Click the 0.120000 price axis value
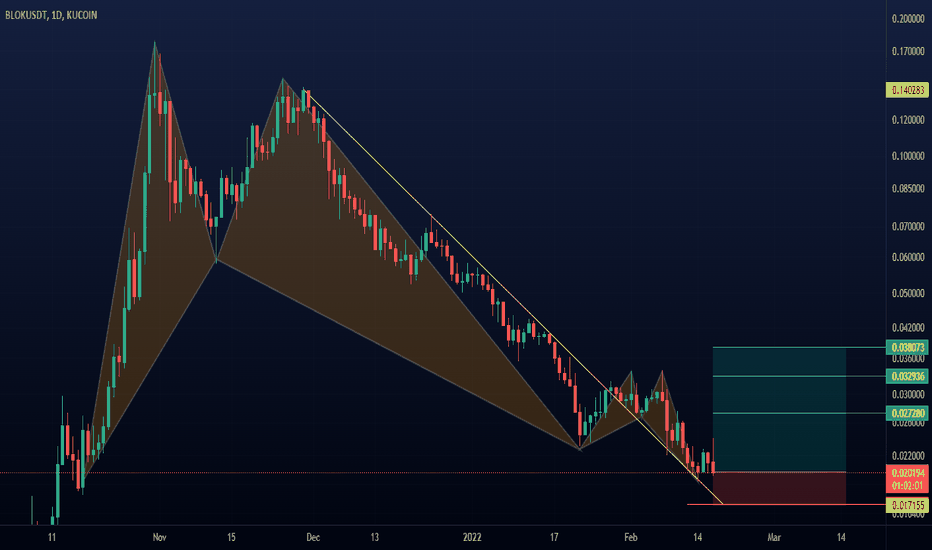The height and width of the screenshot is (550, 932). coord(908,120)
